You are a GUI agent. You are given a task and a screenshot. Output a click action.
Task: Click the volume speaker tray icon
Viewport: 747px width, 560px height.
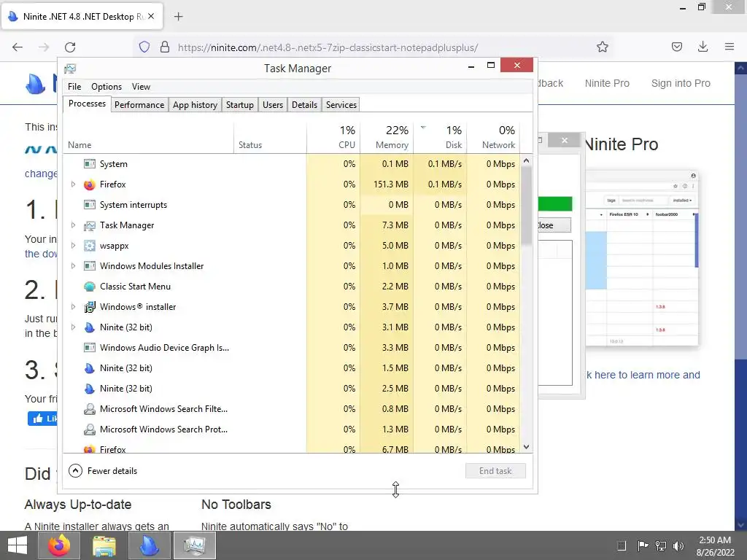[x=678, y=545]
